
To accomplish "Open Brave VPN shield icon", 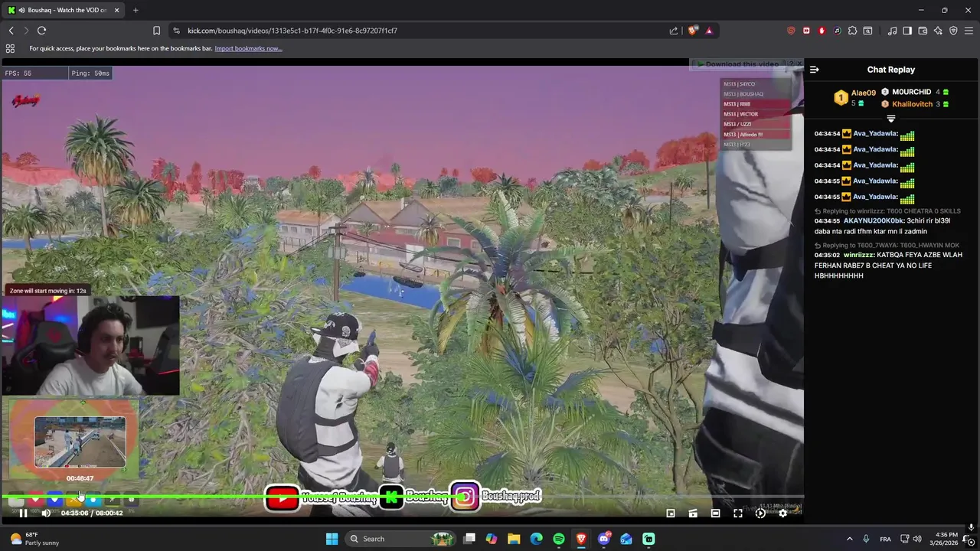I will 953,31.
